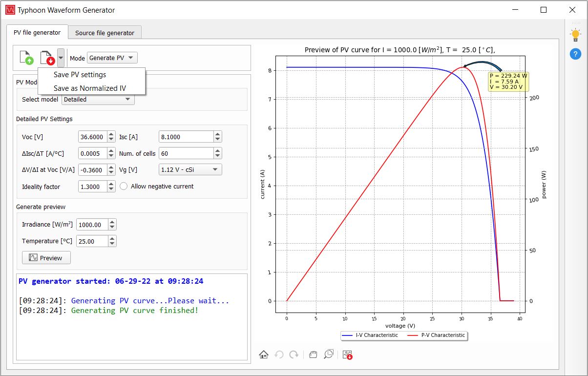
Task: Choose Save PV settings menu entry
Action: click(80, 75)
